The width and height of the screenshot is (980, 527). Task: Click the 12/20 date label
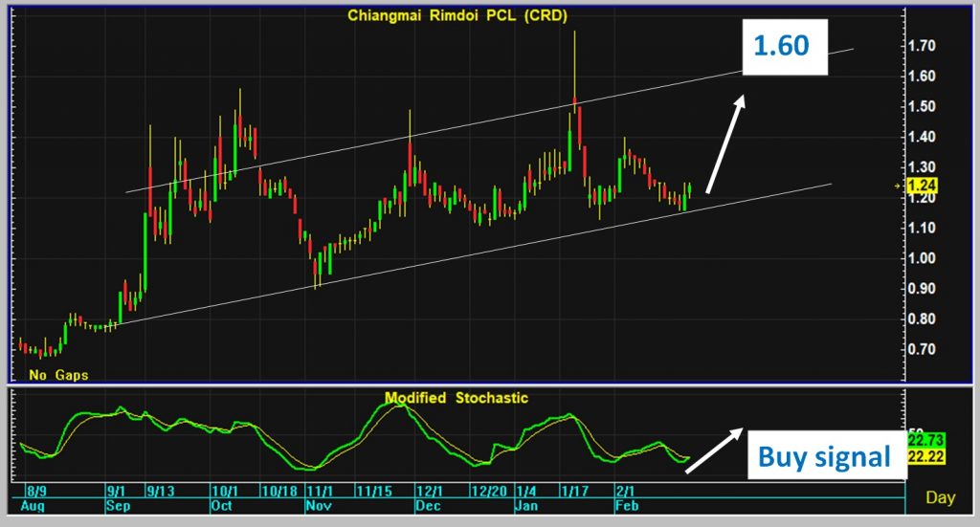coord(489,491)
